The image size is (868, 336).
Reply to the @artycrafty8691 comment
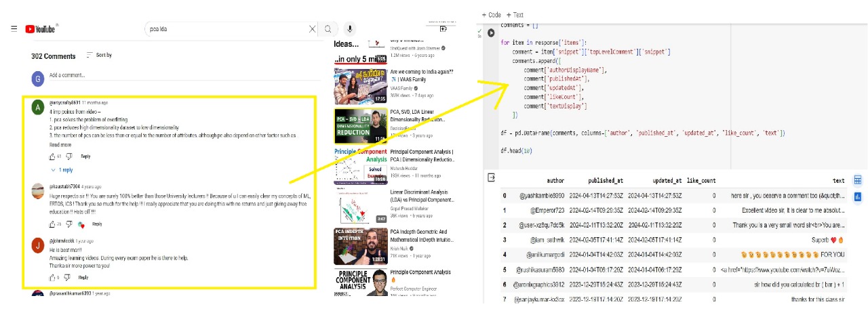pos(85,156)
